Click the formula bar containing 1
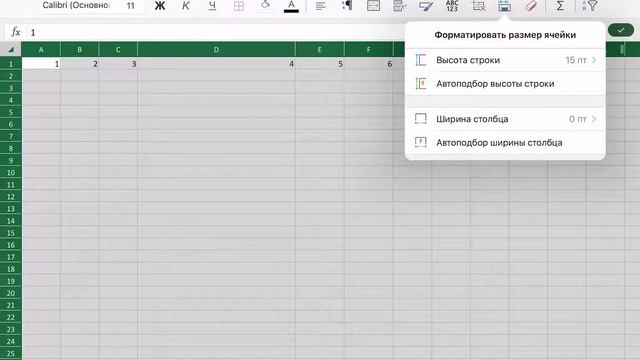Image resolution: width=640 pixels, height=360 pixels. coord(216,32)
